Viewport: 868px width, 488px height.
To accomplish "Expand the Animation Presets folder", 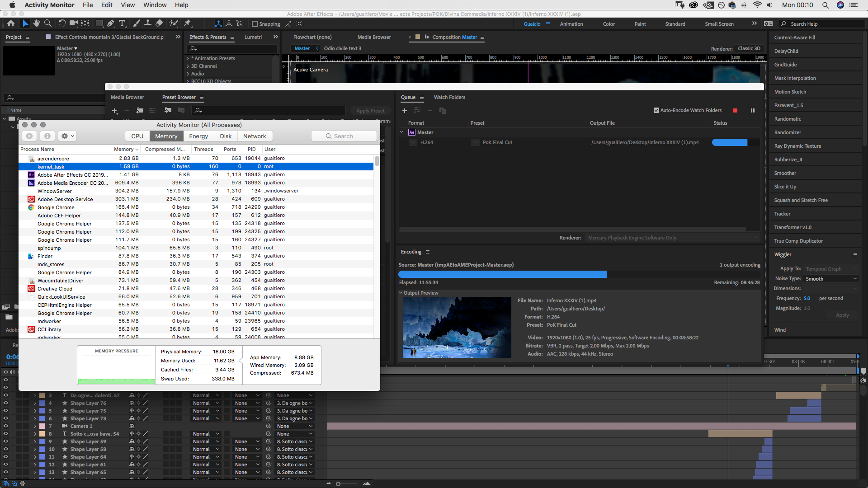I will 188,58.
